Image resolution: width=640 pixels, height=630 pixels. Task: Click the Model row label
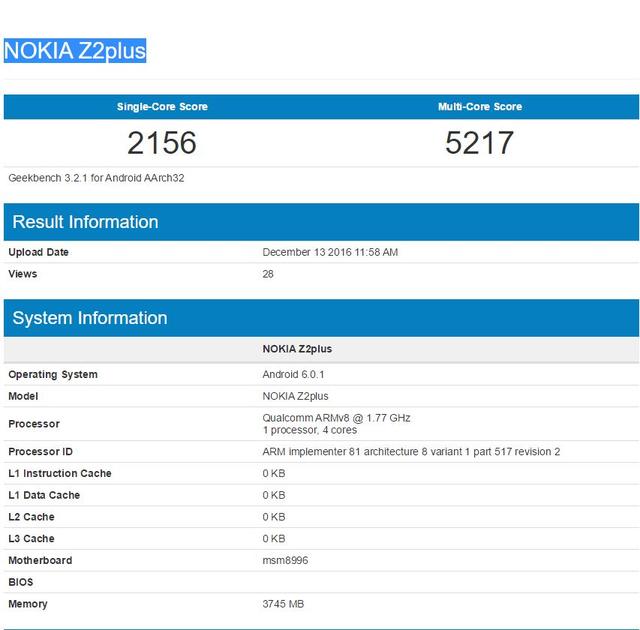click(23, 396)
